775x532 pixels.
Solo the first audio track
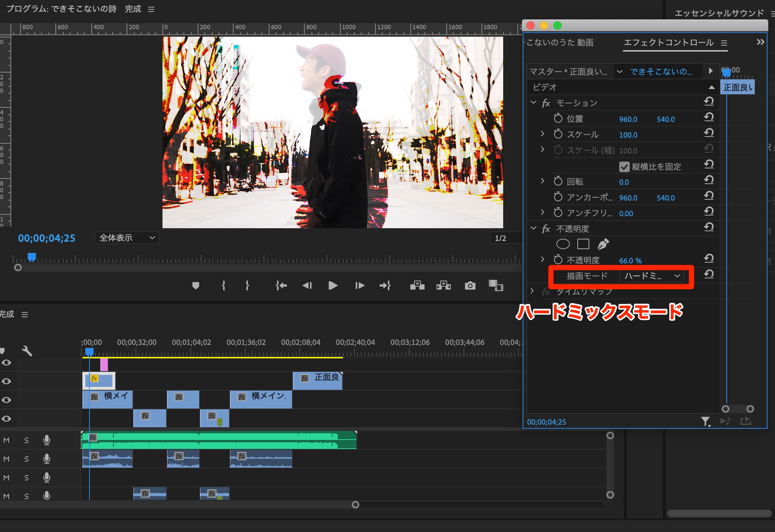(27, 440)
